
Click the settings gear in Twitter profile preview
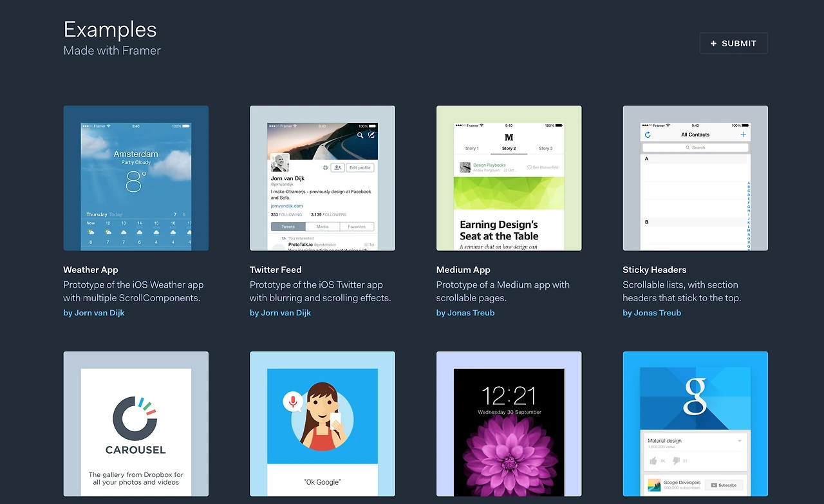(x=325, y=167)
